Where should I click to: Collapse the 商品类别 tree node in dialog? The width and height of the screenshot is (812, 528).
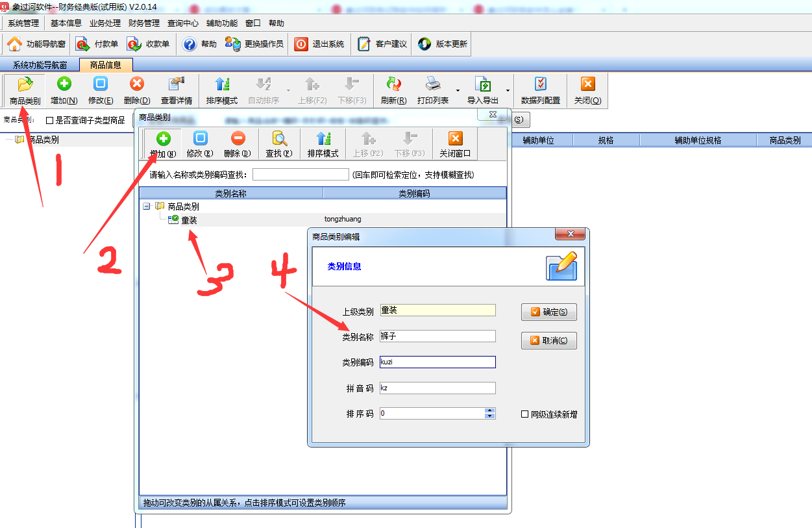(x=147, y=206)
